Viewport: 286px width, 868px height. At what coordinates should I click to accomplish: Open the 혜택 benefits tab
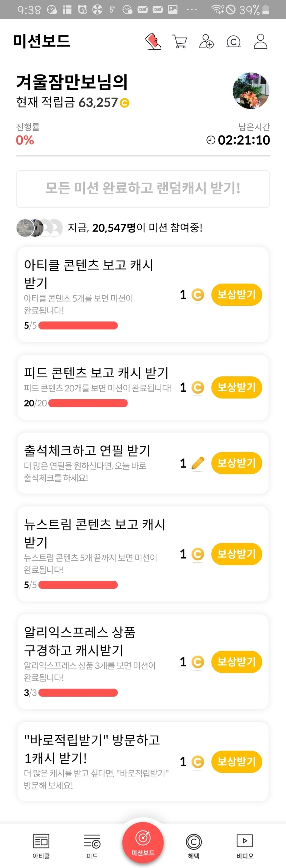(194, 845)
